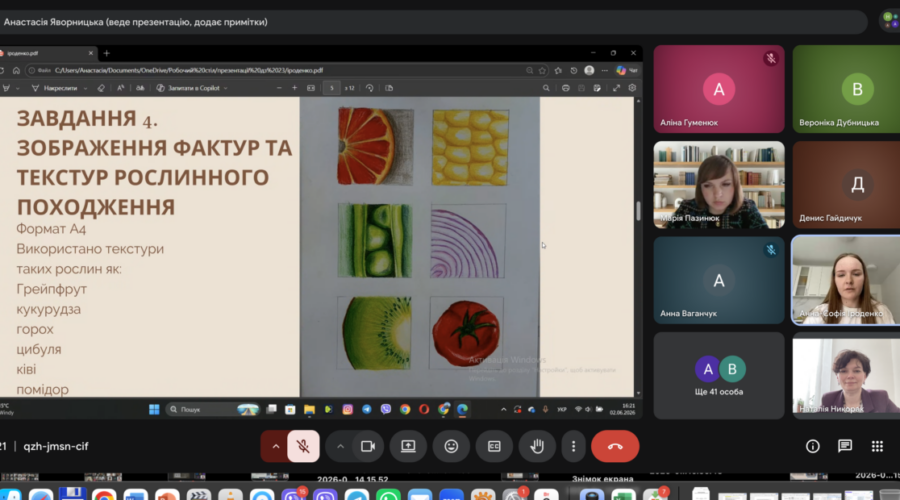The height and width of the screenshot is (500, 900).
Task: Toggle page view layout icon
Action: tap(389, 88)
